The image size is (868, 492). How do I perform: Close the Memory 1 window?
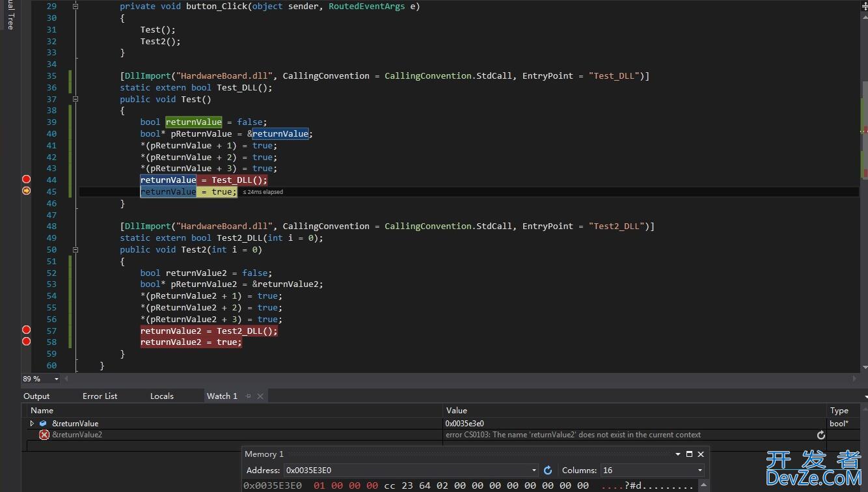pos(701,454)
